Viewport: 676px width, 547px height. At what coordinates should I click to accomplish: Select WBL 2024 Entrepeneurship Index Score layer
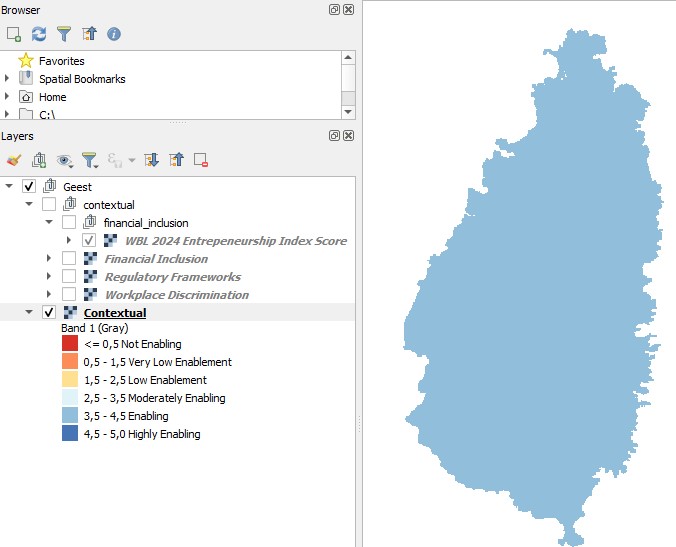point(236,241)
